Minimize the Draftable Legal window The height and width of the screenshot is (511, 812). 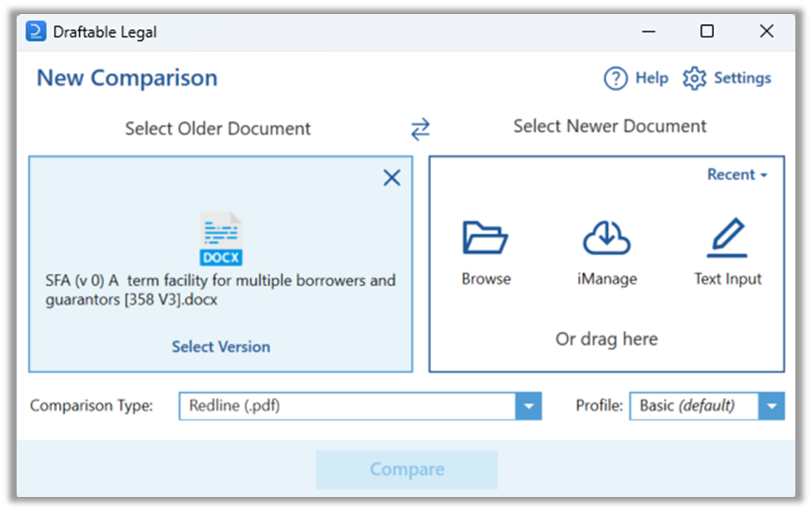[x=649, y=32]
